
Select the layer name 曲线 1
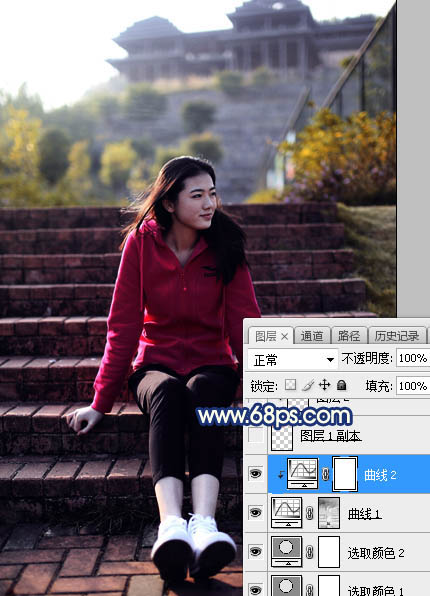(365, 514)
